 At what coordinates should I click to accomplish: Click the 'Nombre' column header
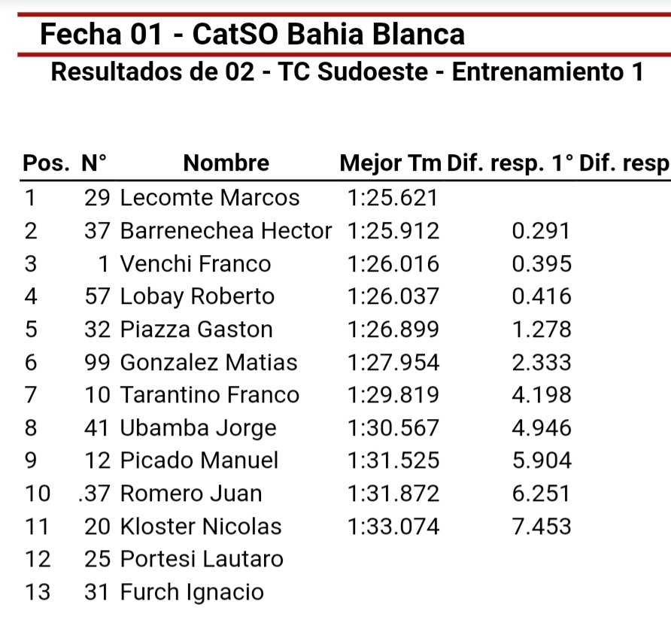(226, 163)
